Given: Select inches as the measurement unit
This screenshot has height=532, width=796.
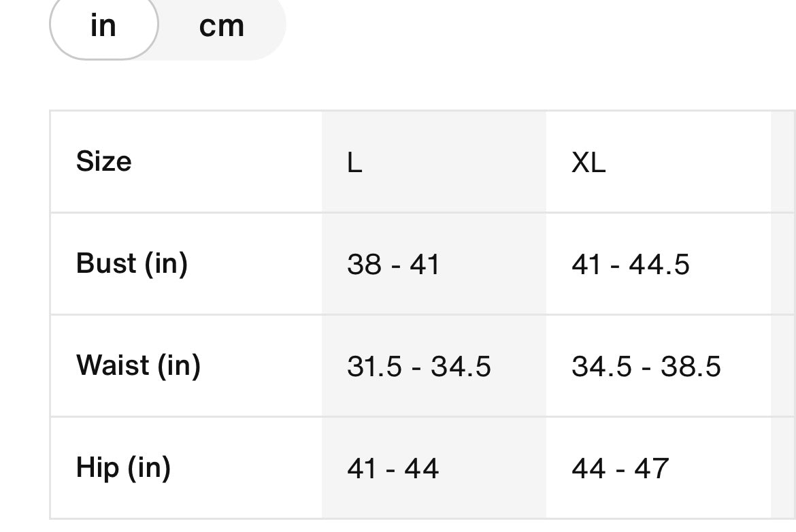Looking at the screenshot, I should tap(103, 27).
